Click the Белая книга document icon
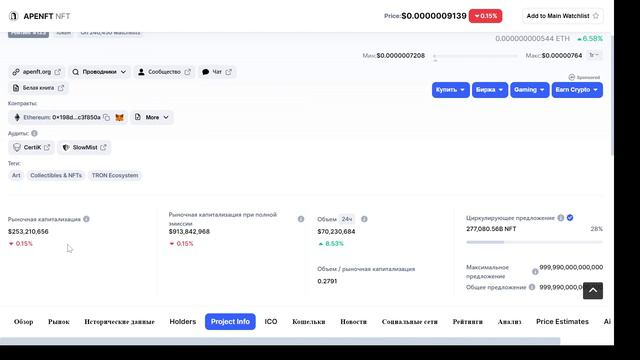The height and width of the screenshot is (360, 640). click(x=16, y=88)
